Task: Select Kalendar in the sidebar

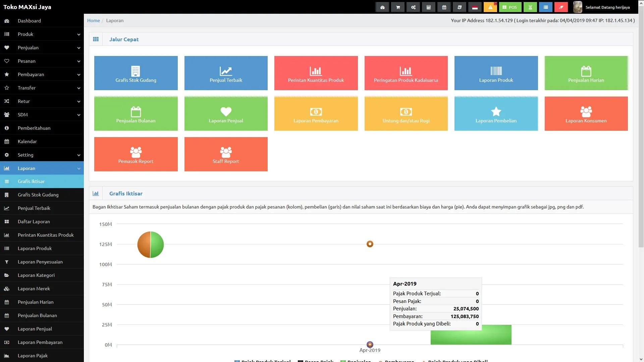Action: (27, 141)
